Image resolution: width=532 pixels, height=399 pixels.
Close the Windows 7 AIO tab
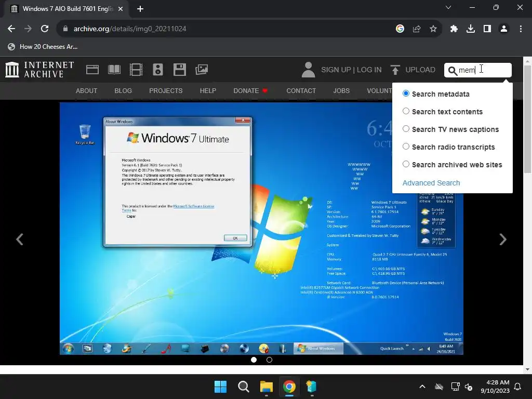click(x=121, y=9)
